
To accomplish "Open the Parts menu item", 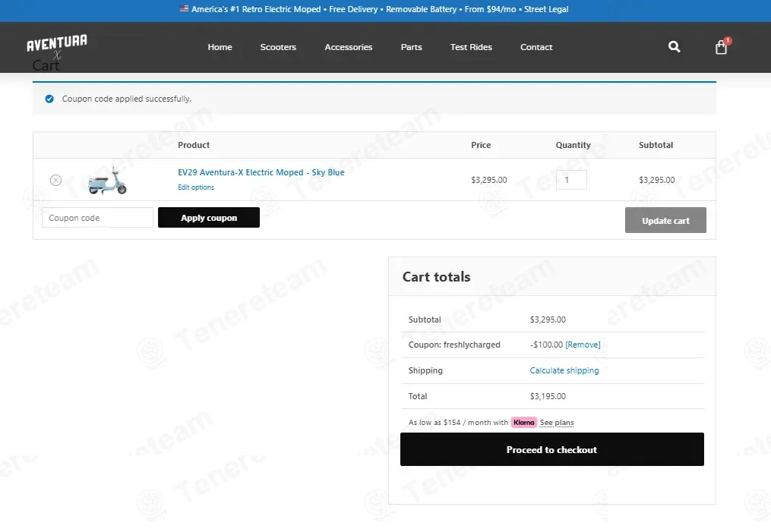I will pos(412,47).
